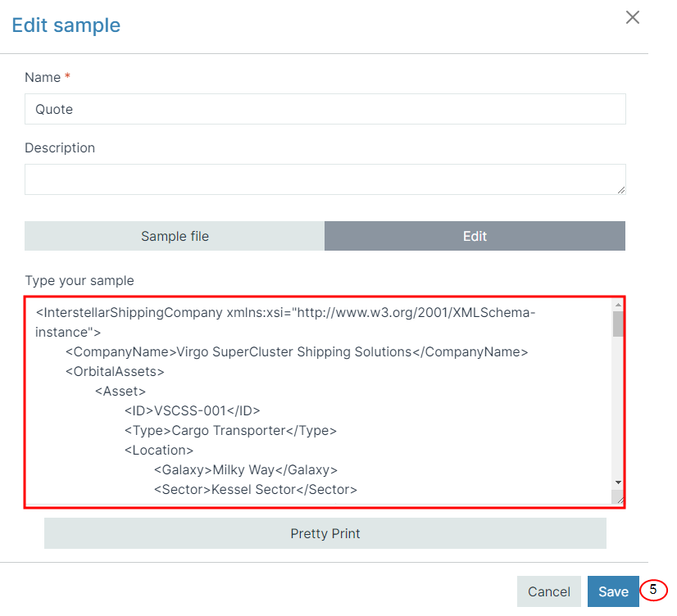Click the circled number 5 marker

653,590
